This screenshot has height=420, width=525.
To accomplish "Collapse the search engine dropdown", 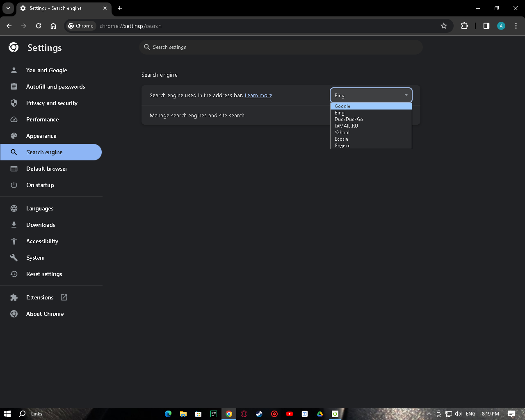I will point(371,95).
